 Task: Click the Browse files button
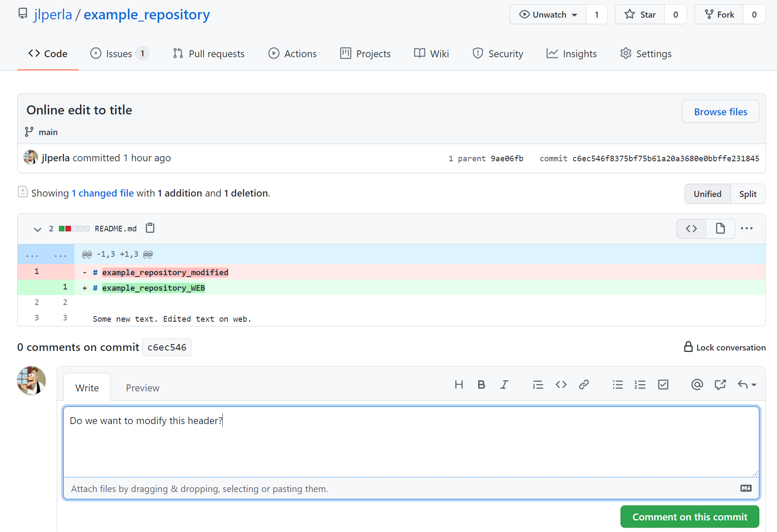pyautogui.click(x=720, y=112)
